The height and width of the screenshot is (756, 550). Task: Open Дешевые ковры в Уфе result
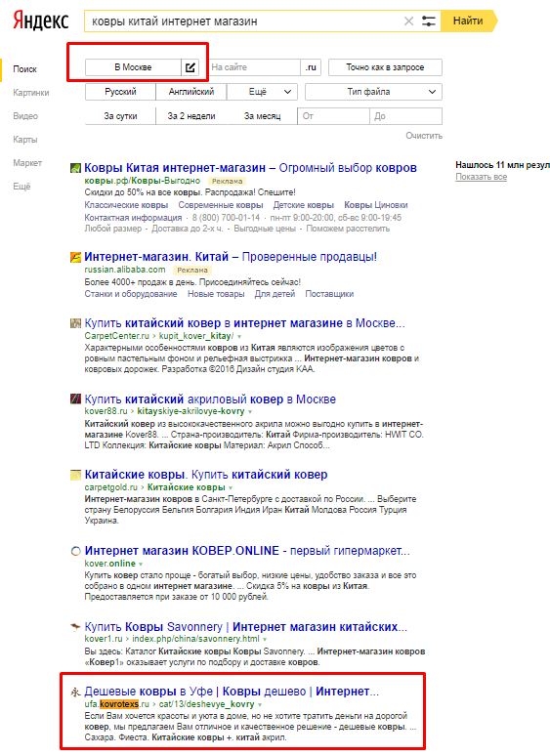232,692
